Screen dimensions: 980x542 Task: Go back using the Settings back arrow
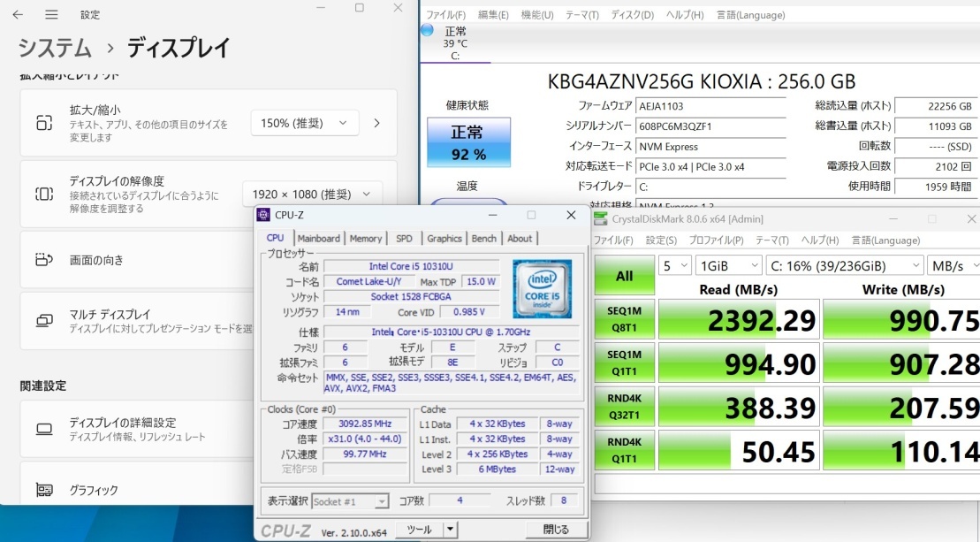pyautogui.click(x=18, y=14)
